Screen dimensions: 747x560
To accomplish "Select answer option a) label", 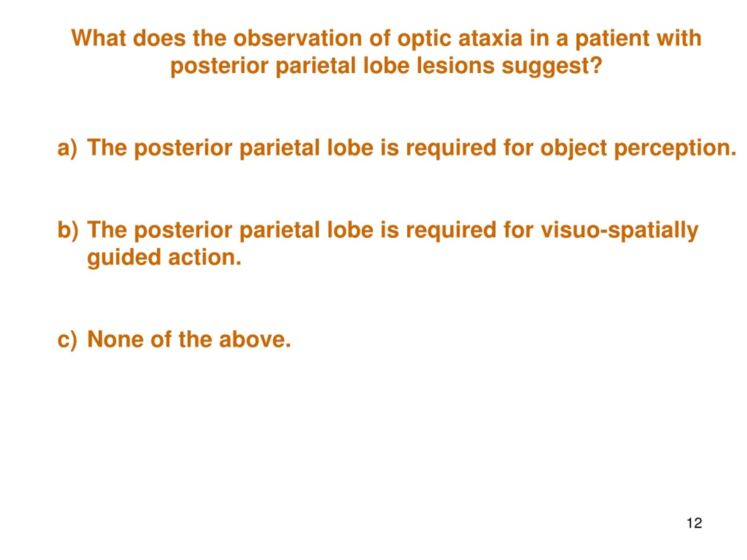I will 67,148.
